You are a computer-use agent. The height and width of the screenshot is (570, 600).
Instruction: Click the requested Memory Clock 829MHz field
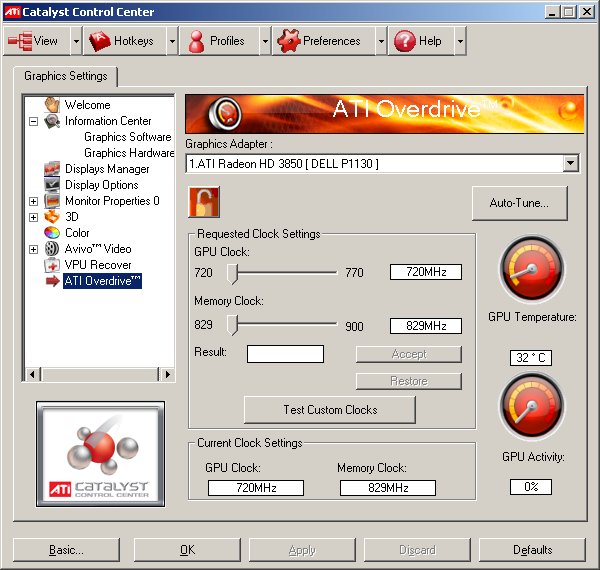(426, 326)
